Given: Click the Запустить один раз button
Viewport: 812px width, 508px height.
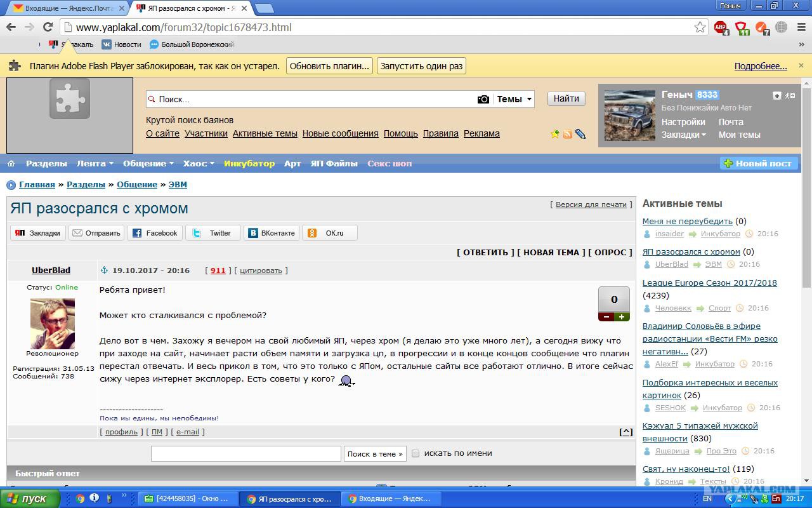Looking at the screenshot, I should tap(421, 66).
